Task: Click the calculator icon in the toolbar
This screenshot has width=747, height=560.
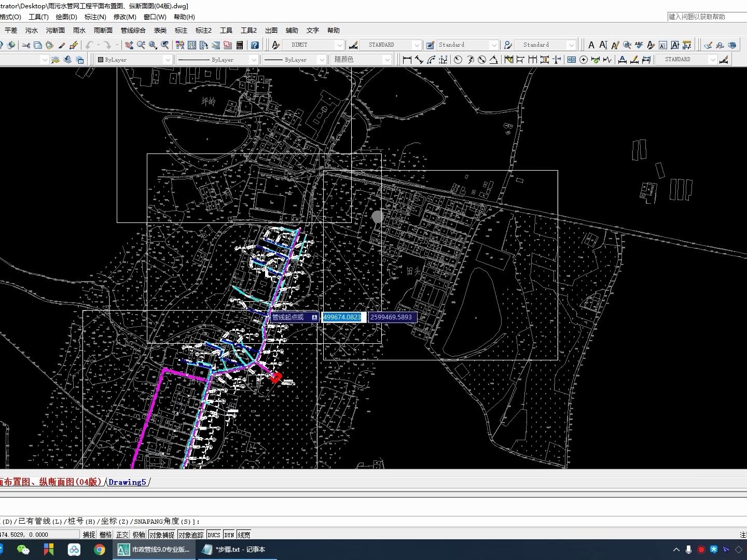Action: 240,45
